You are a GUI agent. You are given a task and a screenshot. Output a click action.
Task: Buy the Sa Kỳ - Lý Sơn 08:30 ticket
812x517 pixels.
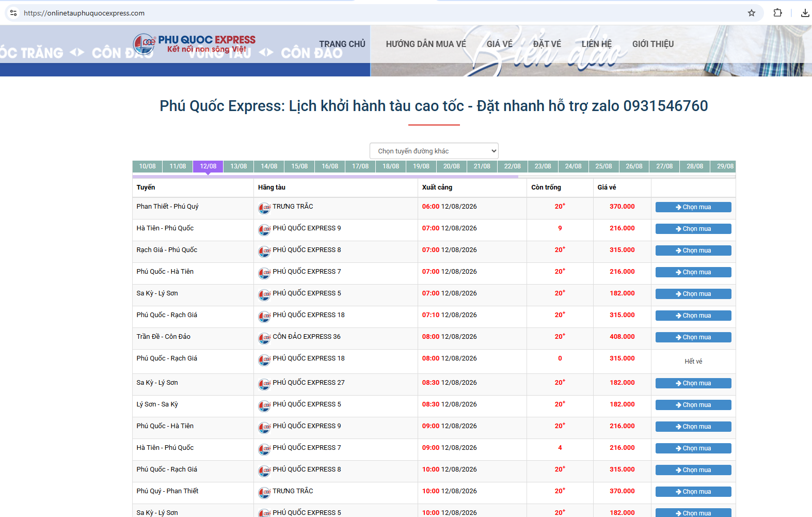tap(693, 383)
